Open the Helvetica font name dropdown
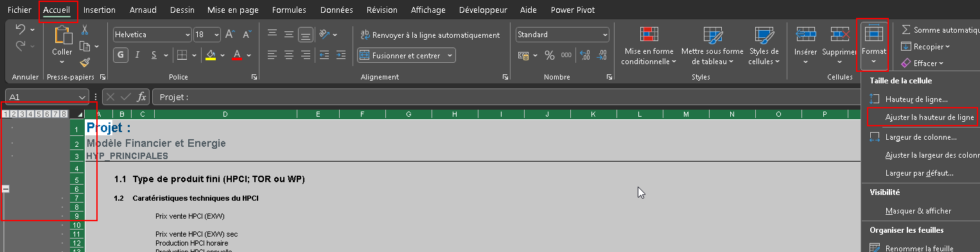 point(188,35)
